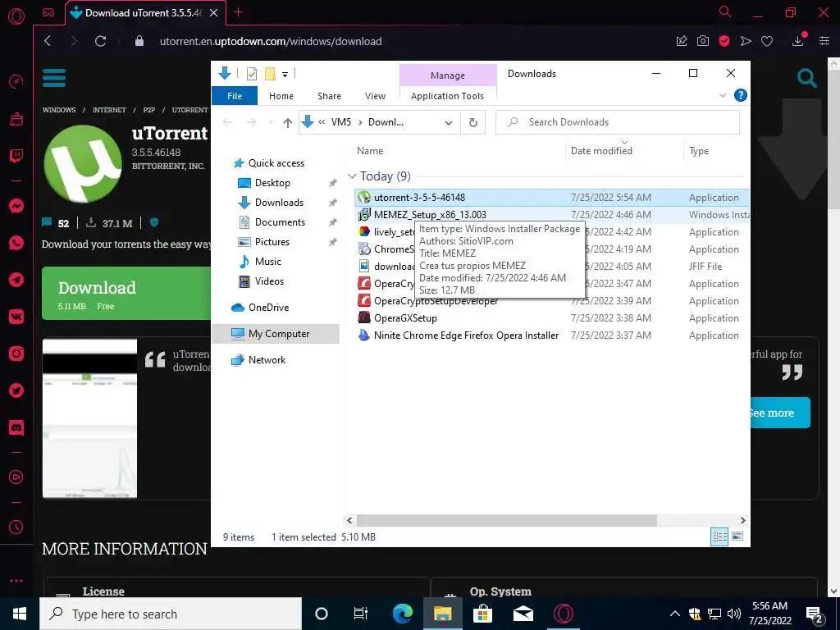Click the three-dots sidebar setup icon
Image resolution: width=840 pixels, height=630 pixels.
[16, 580]
